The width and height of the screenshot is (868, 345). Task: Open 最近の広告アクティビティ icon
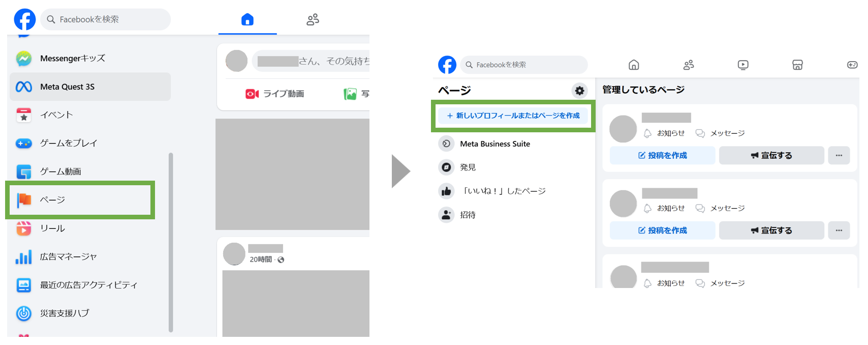point(24,285)
